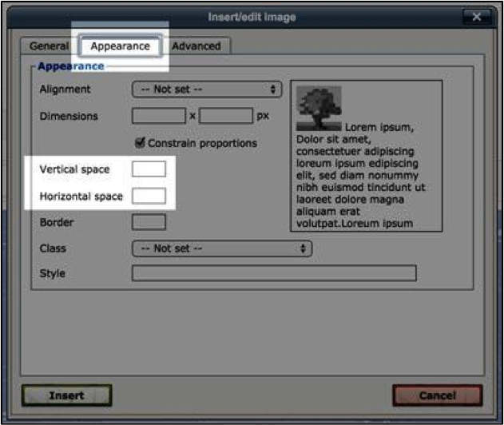The height and width of the screenshot is (425, 504).
Task: Click the Constrain proportions label text
Action: 203,143
